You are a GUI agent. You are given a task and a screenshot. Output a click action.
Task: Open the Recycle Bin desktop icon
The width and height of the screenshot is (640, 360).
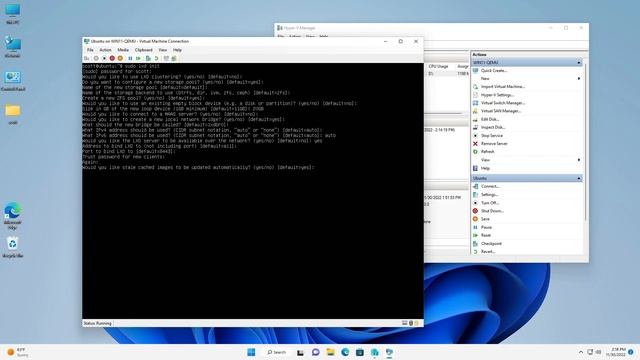(13, 247)
